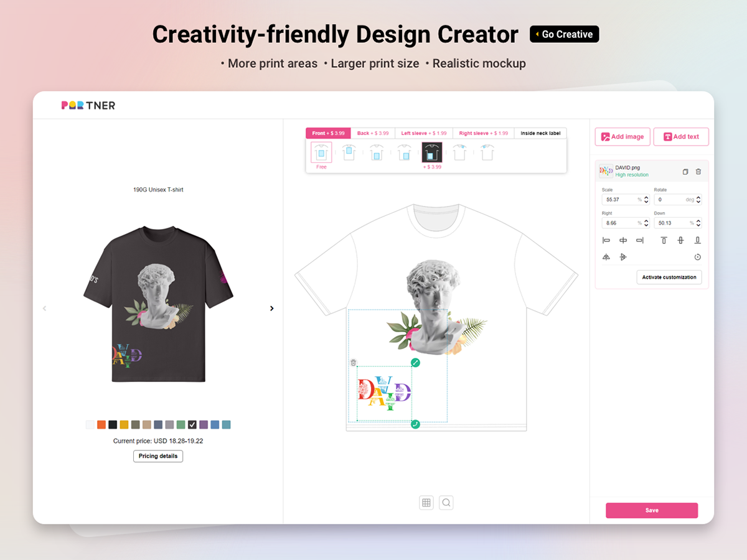Select the dark front print area thumbnail
747x560 pixels.
tap(431, 152)
